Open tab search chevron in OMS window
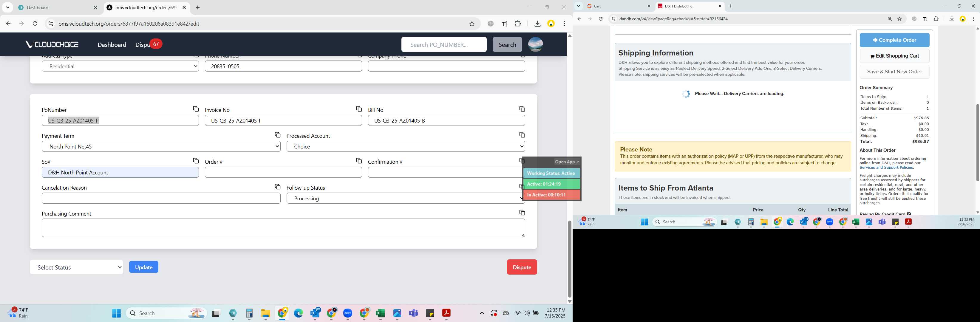This screenshot has width=980, height=322. click(8, 8)
